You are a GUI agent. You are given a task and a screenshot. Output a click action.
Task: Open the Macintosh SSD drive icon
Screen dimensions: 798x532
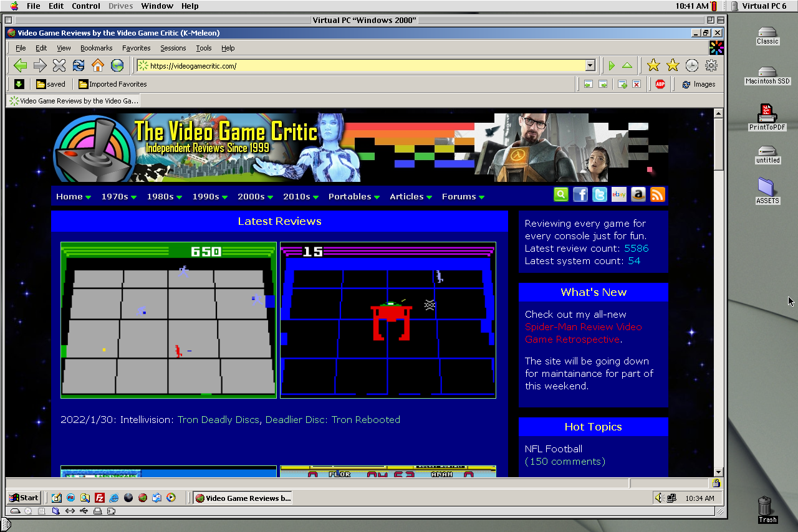click(767, 75)
